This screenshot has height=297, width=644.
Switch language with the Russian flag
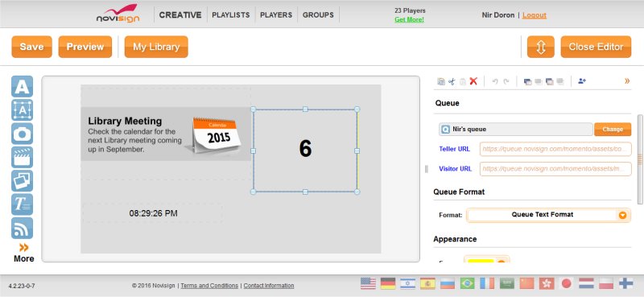[448, 283]
